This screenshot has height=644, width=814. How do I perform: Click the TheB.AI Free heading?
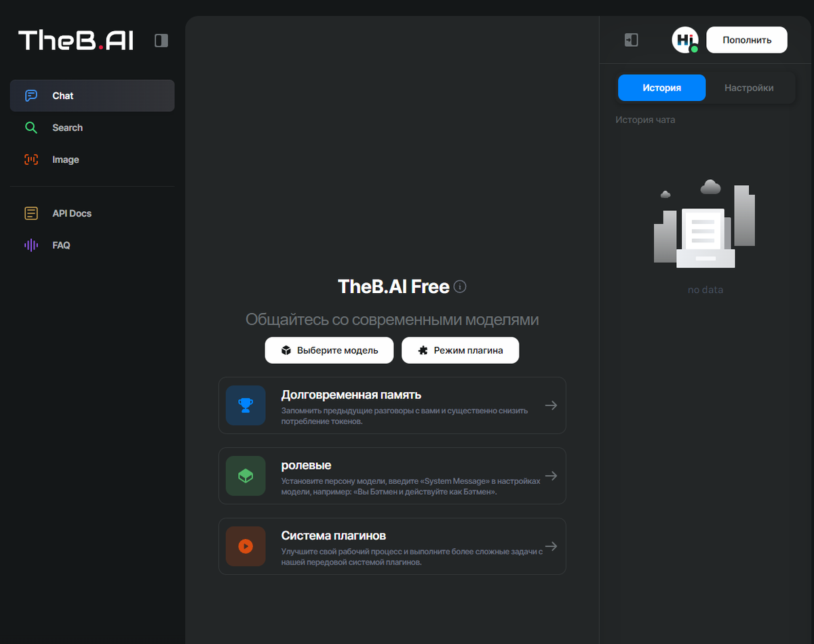[393, 286]
